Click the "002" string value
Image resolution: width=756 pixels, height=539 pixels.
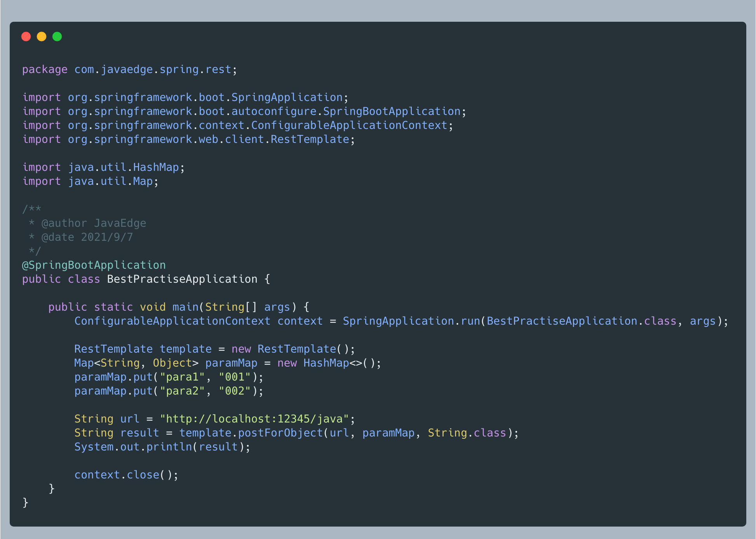(x=235, y=391)
